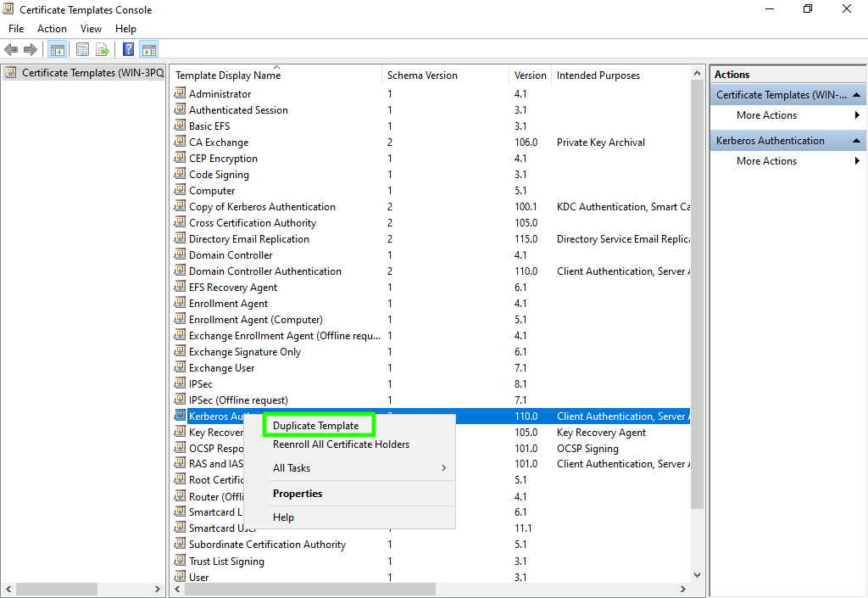Expand More Actions under Certificate Templates
868x598 pixels.
(x=766, y=115)
